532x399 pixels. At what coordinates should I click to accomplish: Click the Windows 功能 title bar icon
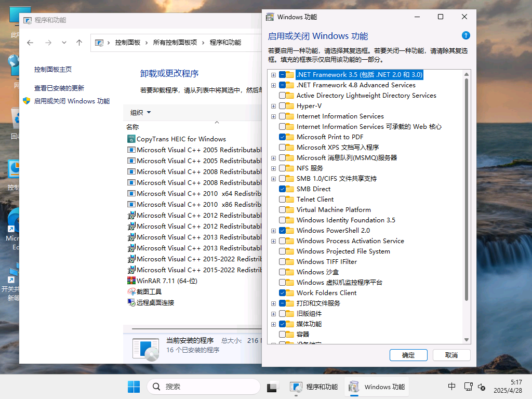tap(270, 17)
